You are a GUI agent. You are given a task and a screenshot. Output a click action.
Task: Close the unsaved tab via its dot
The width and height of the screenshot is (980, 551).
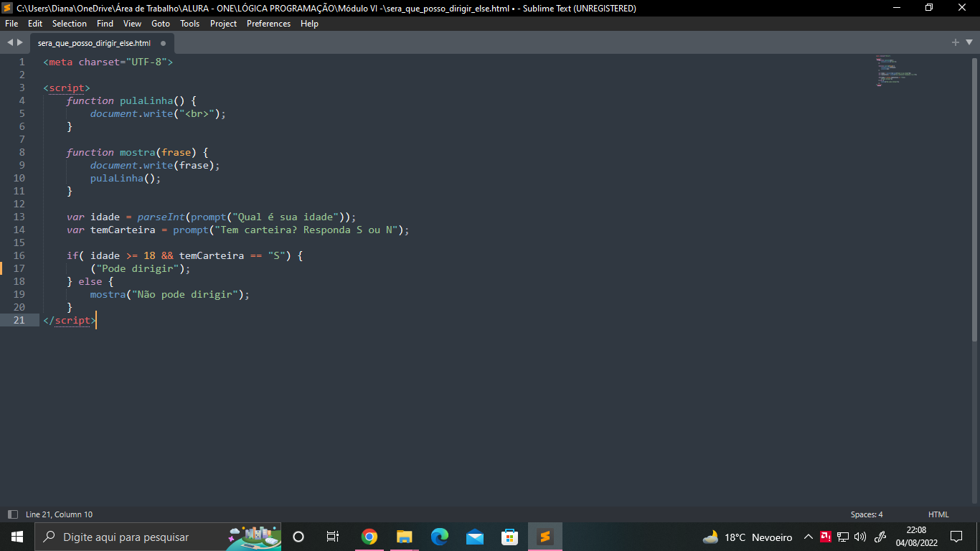163,43
